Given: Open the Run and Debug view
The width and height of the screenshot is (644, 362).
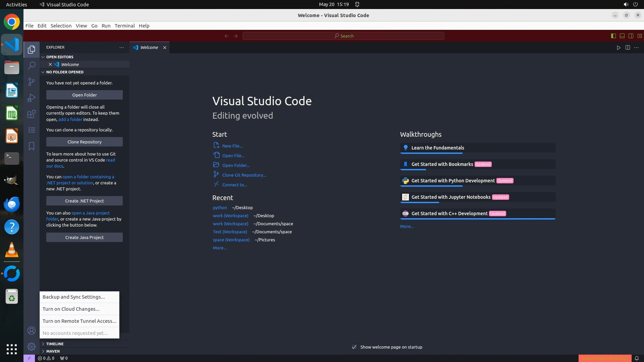Looking at the screenshot, I should click(x=32, y=98).
